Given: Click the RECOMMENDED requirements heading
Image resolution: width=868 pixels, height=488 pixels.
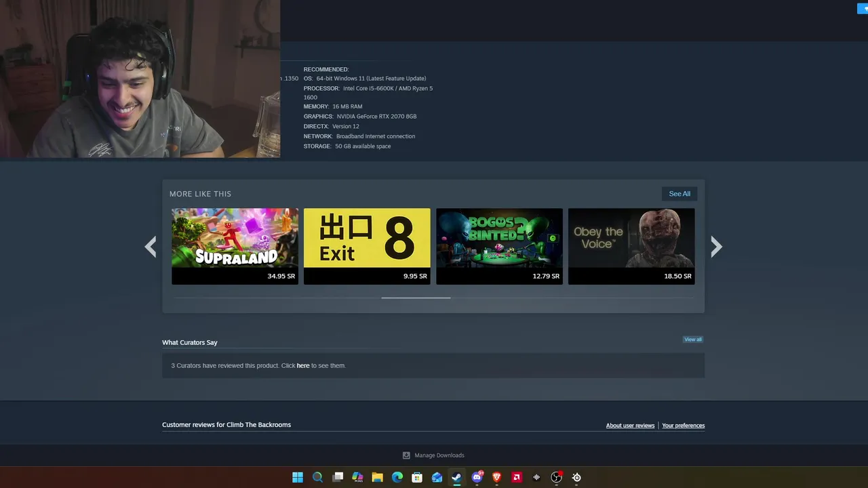Looking at the screenshot, I should 326,69.
